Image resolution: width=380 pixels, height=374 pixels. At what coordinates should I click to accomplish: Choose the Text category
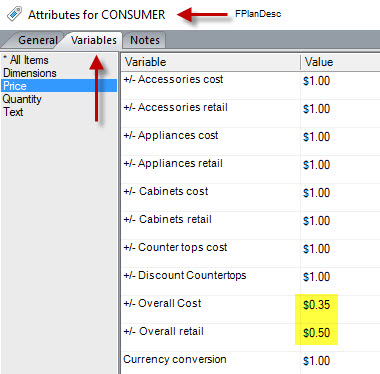(x=13, y=112)
